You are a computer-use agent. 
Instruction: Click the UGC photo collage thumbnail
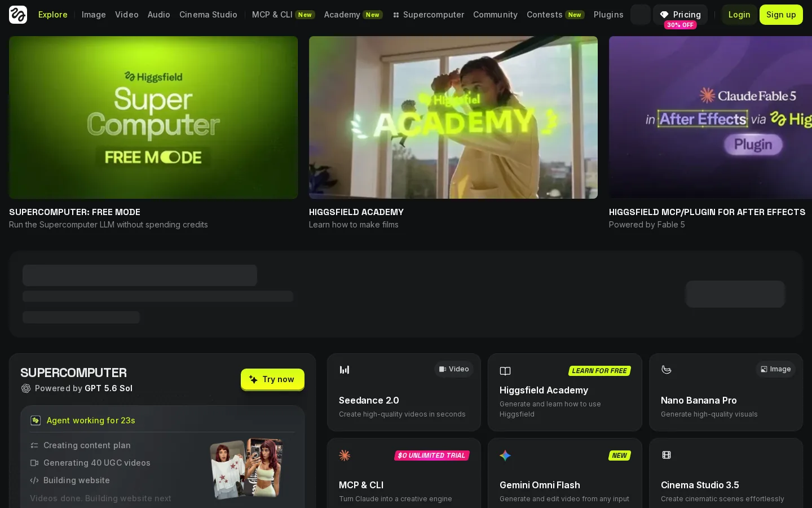247,469
